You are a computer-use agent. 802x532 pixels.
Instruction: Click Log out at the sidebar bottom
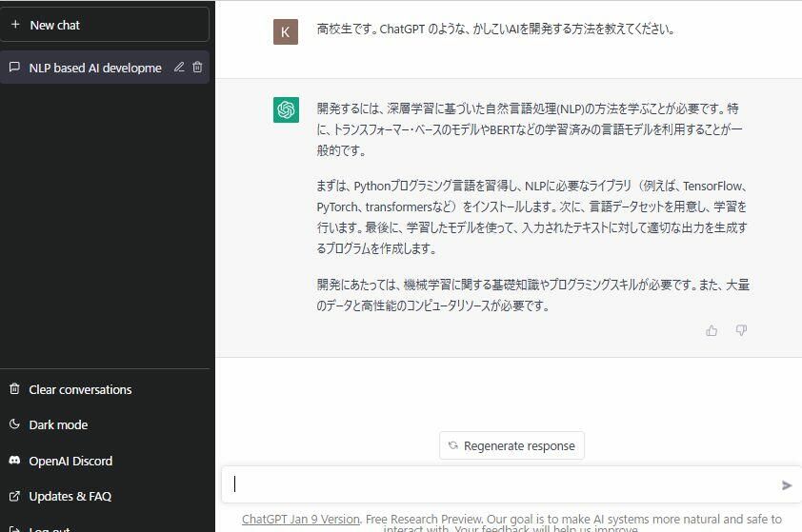[49, 528]
